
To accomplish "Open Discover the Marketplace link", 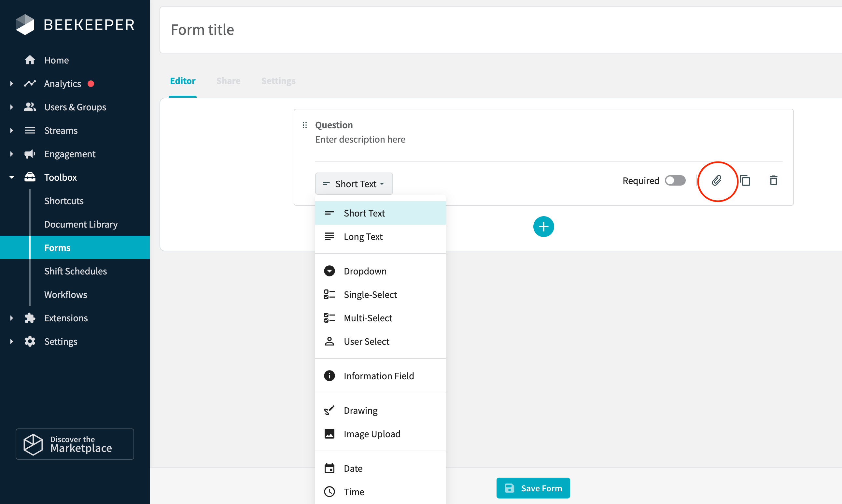I will [x=75, y=444].
